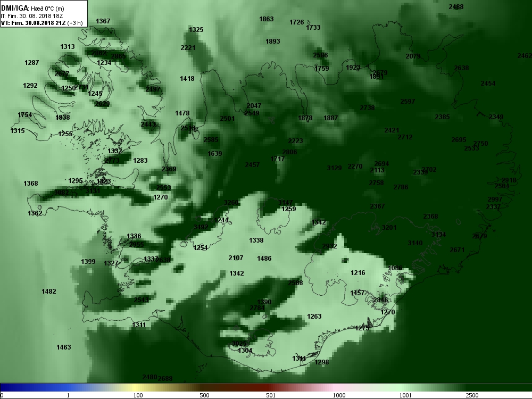Click the 2079 map label
The image size is (532, 399).
tap(413, 56)
